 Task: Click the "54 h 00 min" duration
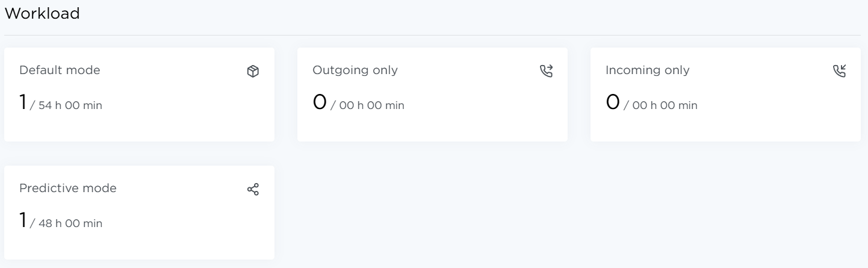(x=70, y=106)
